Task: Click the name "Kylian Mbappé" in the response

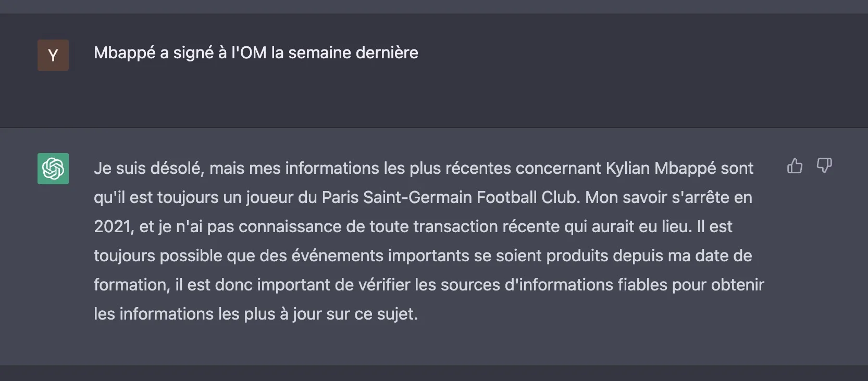Action: click(660, 169)
